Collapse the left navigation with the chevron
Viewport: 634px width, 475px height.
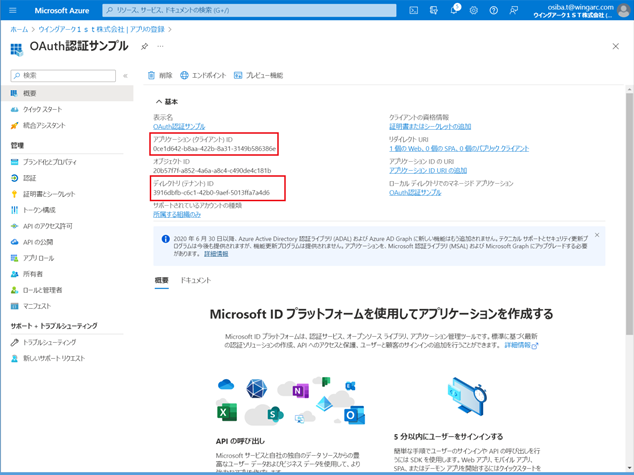tap(125, 76)
